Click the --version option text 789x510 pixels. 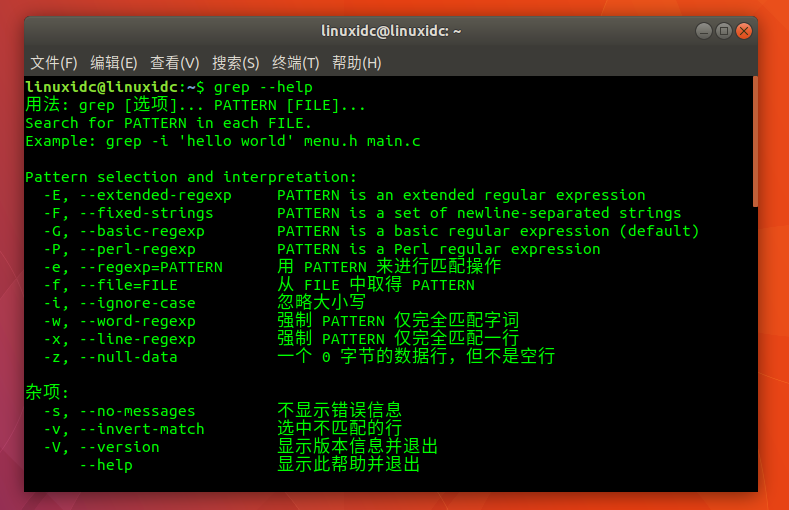[119, 447]
